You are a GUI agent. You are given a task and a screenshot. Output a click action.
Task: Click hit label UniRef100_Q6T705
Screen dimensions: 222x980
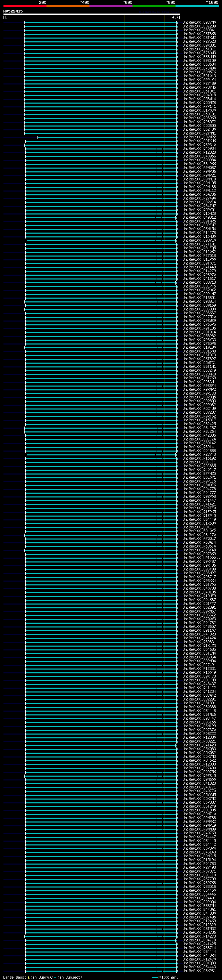[199, 584]
